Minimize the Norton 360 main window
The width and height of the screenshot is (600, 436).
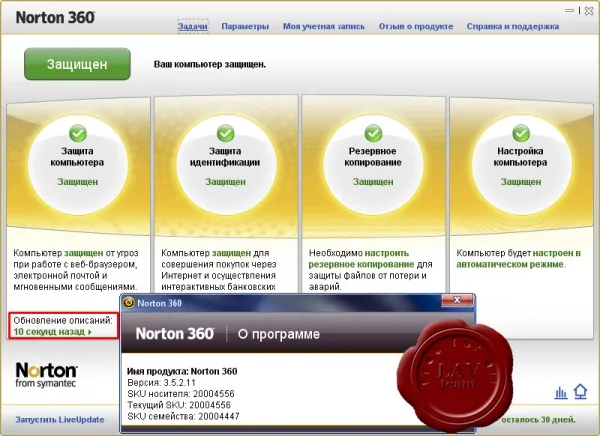coord(569,11)
